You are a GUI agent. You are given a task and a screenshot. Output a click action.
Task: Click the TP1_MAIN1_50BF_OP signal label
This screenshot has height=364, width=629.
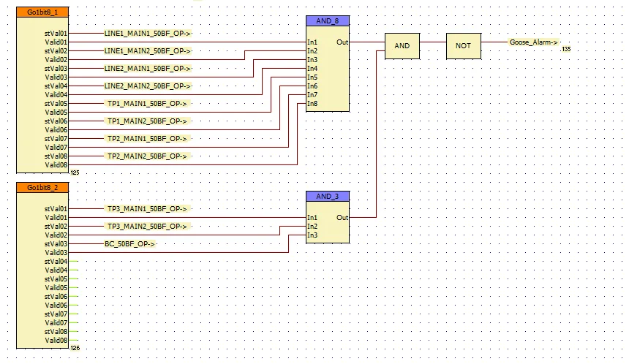tap(147, 104)
